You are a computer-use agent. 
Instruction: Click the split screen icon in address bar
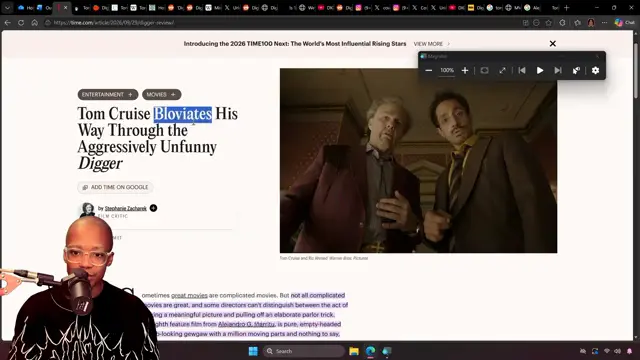pos(526,23)
